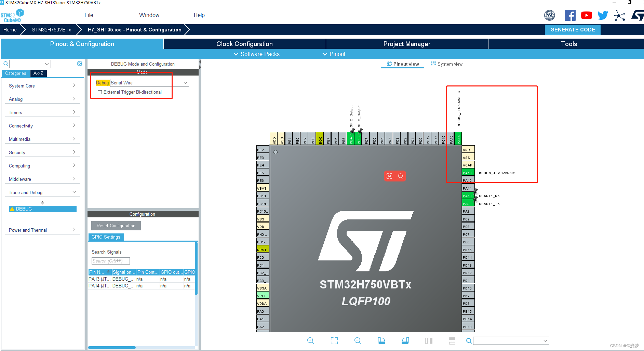
Task: Click the Search Signals input field
Action: tap(111, 261)
